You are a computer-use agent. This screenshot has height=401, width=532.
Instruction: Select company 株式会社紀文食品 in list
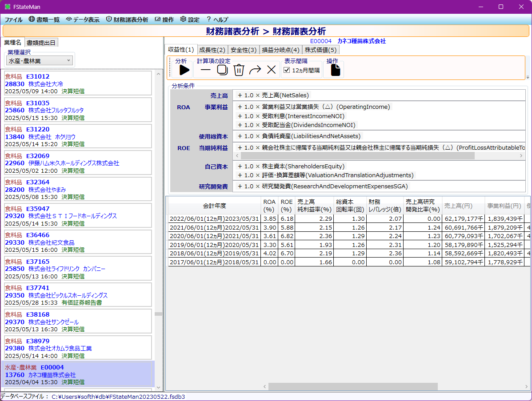click(x=78, y=242)
